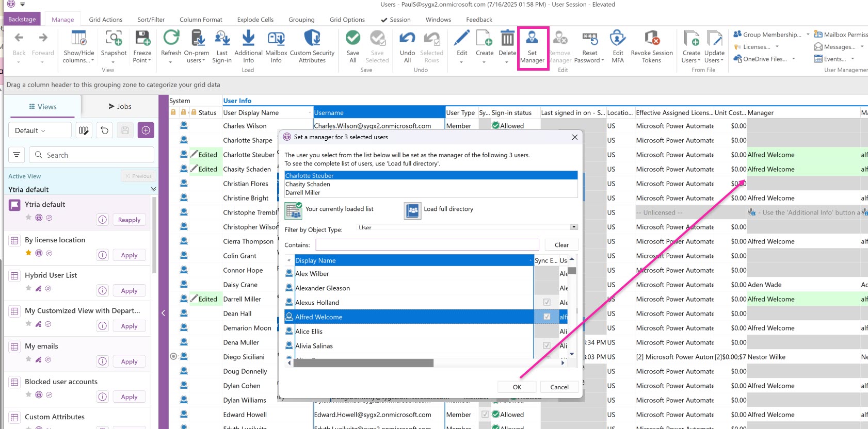Open the Grid Actions ribbon tab
Screen dimensions: 868x429
click(105, 20)
